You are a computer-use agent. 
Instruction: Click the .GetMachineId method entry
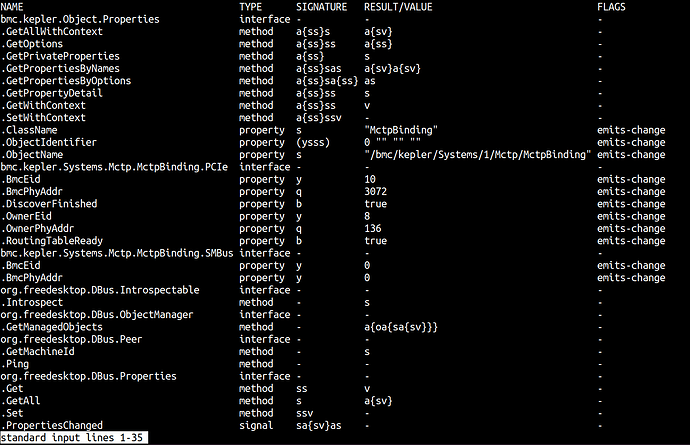click(39, 351)
